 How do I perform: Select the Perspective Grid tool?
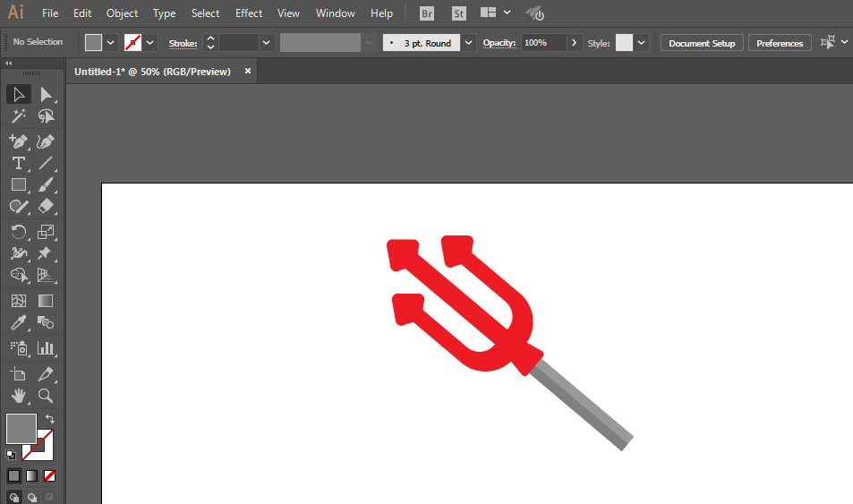pos(46,276)
